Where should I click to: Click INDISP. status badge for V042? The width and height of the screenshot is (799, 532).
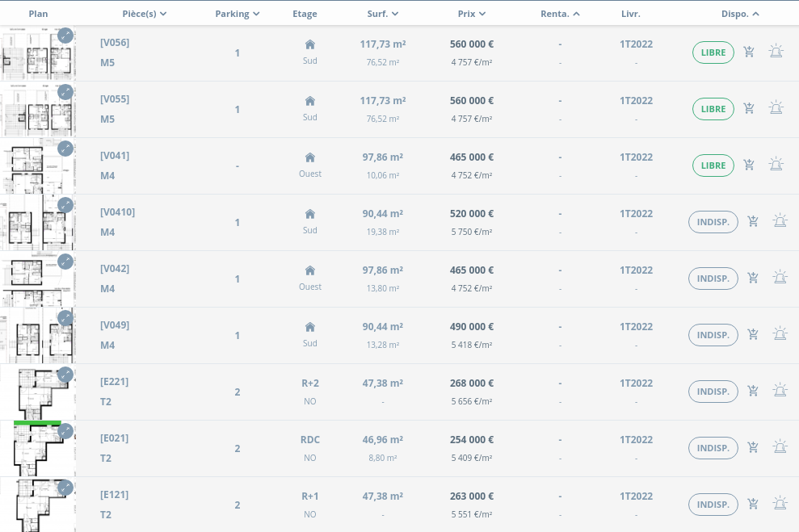713,279
